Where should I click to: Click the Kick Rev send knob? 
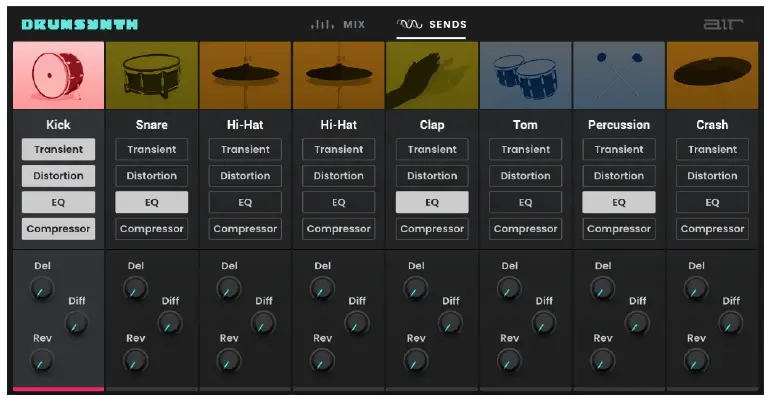coord(42,361)
